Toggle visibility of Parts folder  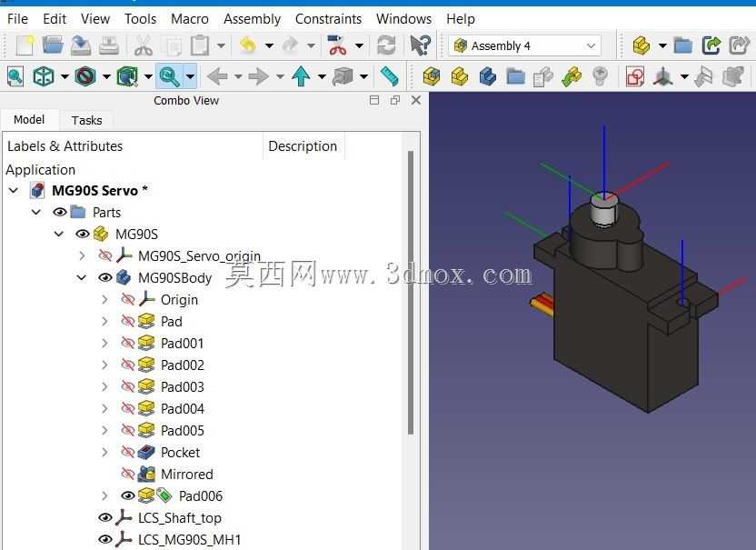click(60, 213)
